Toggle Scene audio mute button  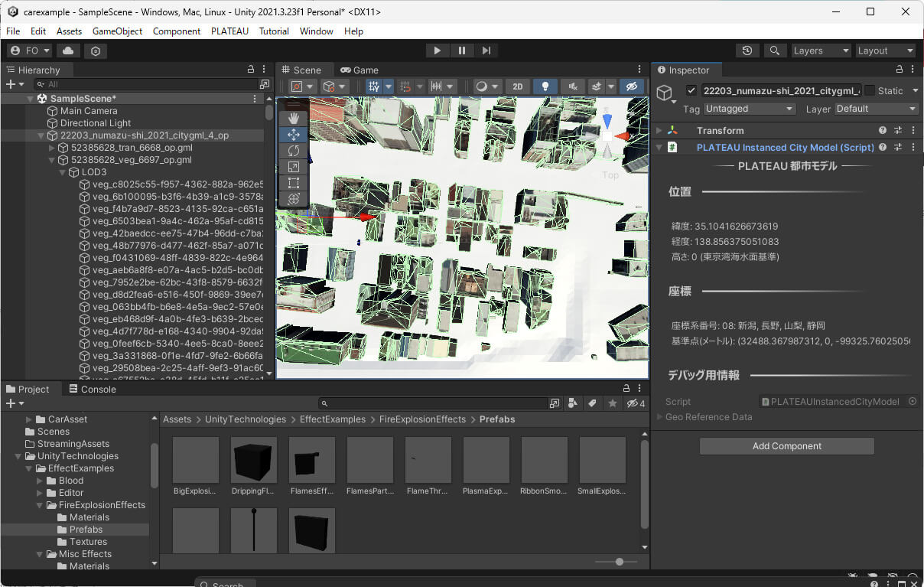(x=572, y=86)
